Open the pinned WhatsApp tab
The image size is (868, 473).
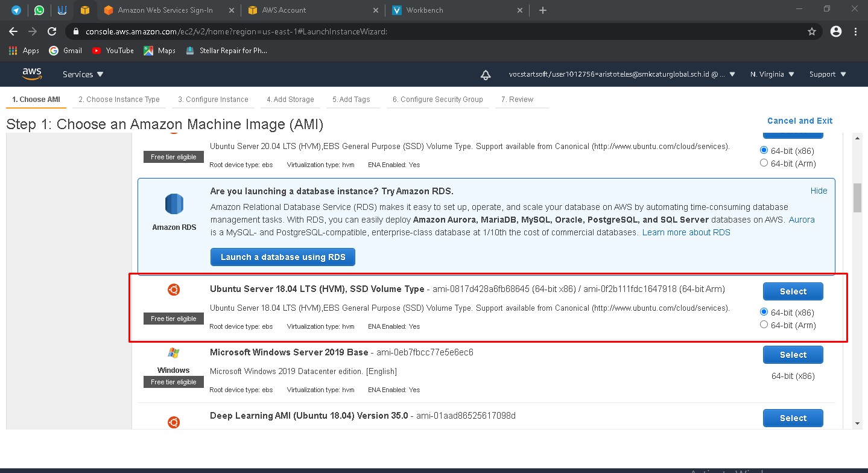39,10
